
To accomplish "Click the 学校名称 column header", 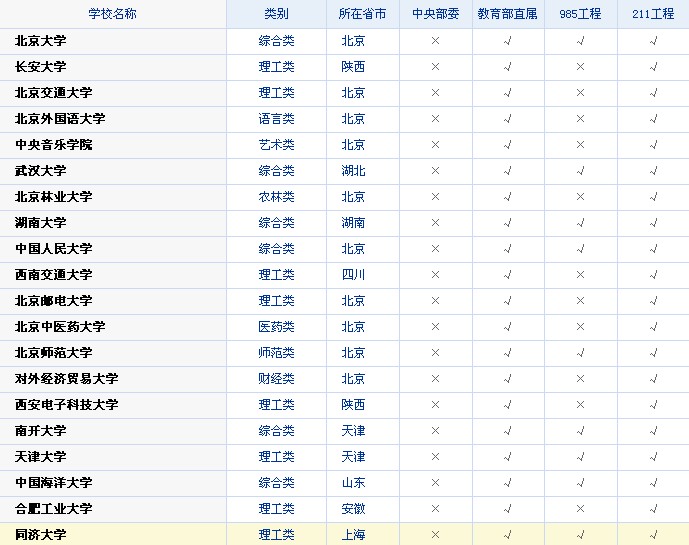I will point(112,14).
